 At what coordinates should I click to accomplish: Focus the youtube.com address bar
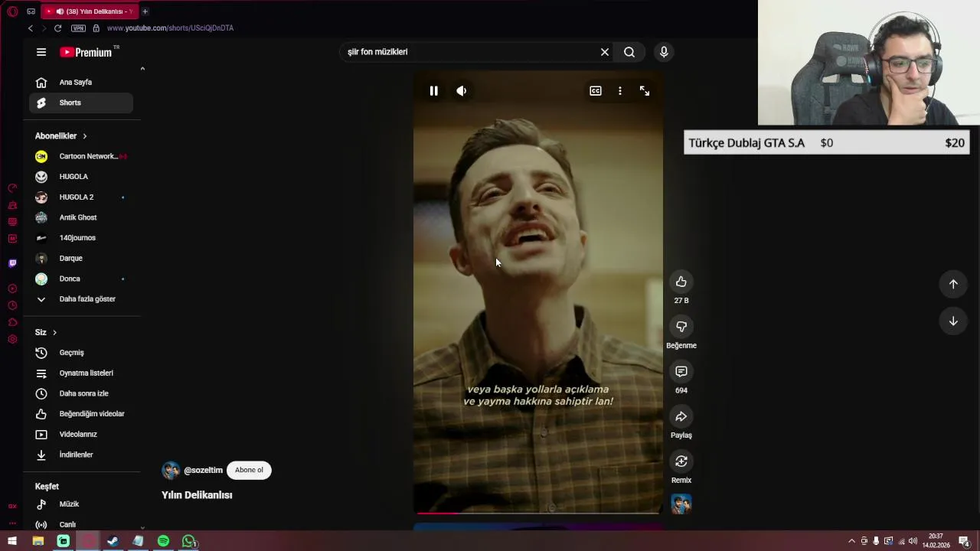tap(170, 28)
